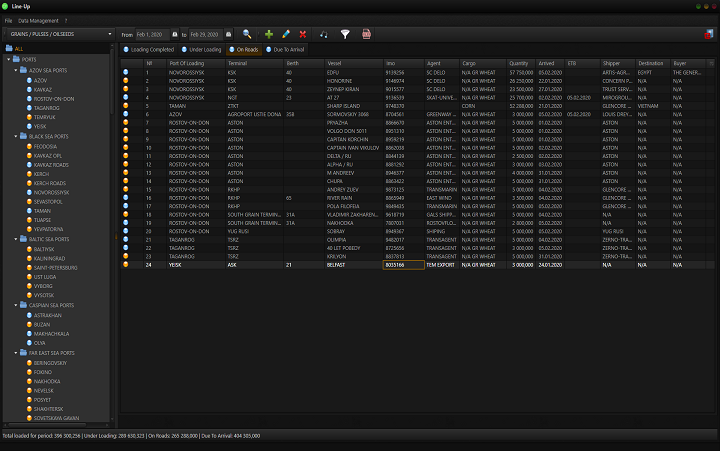Sort by Port Of Loading column header
Viewport: 720px width, 451px height.
(x=196, y=63)
